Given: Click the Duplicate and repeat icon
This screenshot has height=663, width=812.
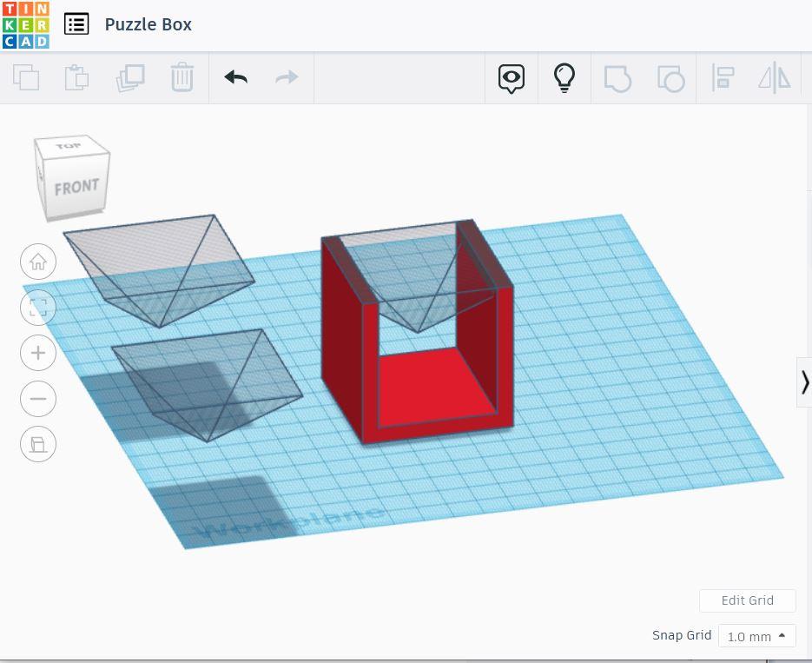Looking at the screenshot, I should click(130, 77).
